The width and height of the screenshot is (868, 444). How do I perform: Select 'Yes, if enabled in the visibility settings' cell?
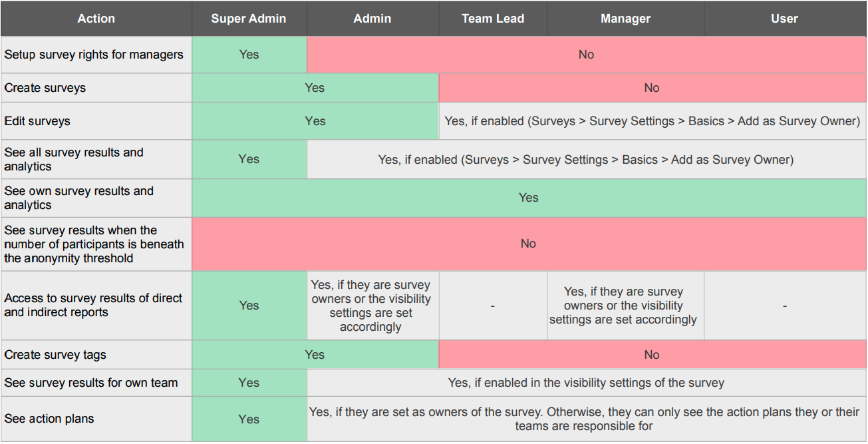(x=586, y=383)
